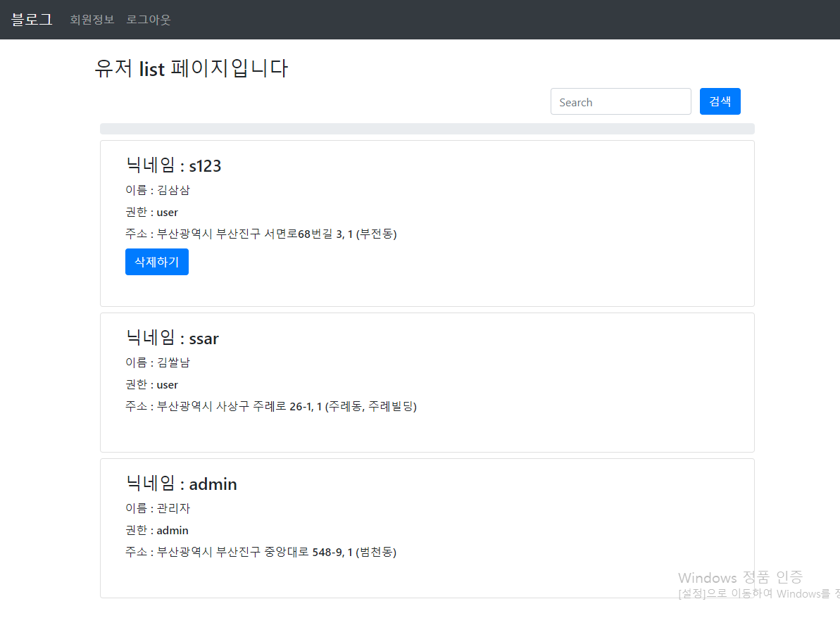Click the address line of the s123 card
This screenshot has height=618, width=840.
pos(262,234)
